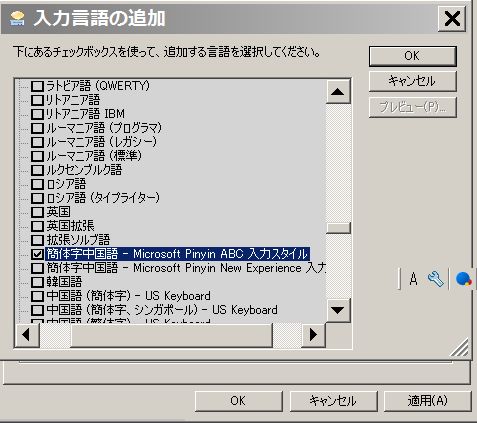Image resolution: width=477 pixels, height=423 pixels.
Task: Click the vertical scrollbar thumb
Action: (x=338, y=228)
